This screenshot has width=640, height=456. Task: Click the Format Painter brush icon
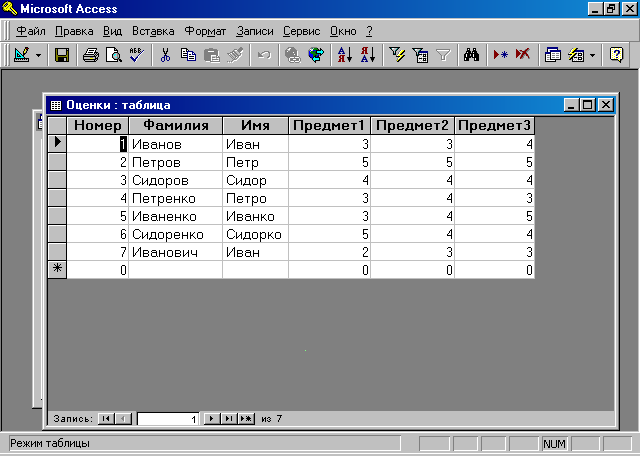tap(235, 55)
